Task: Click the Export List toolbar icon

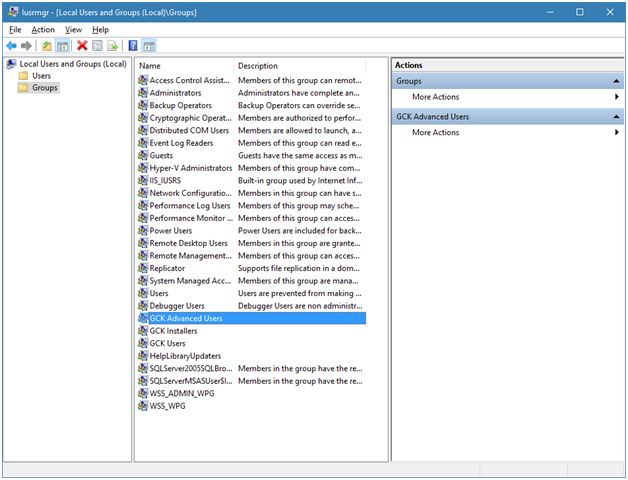Action: (112, 46)
